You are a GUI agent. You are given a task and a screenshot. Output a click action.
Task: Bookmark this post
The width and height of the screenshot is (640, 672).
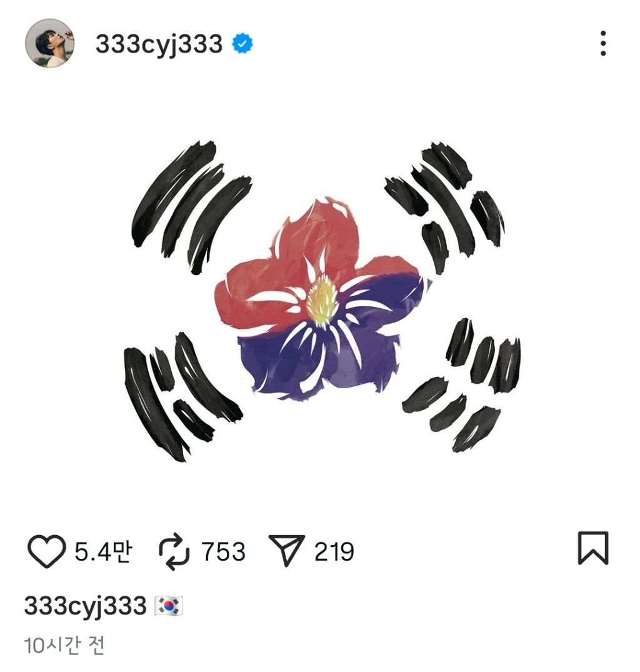593,548
